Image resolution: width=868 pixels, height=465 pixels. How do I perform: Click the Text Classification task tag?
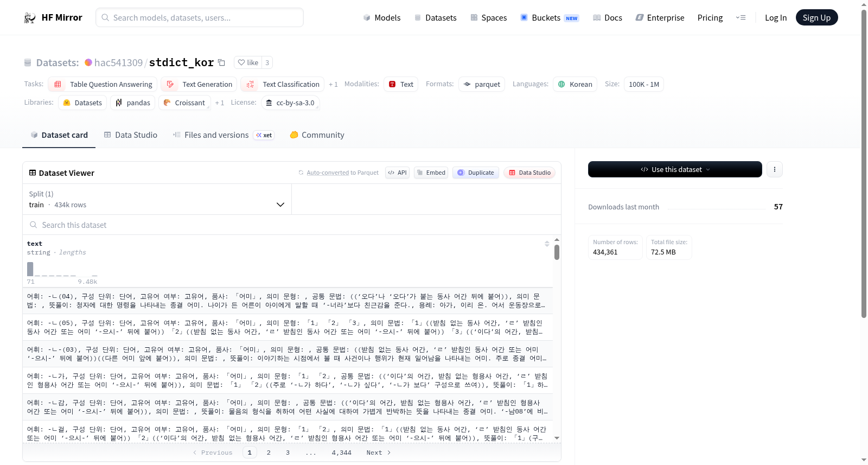coord(283,84)
